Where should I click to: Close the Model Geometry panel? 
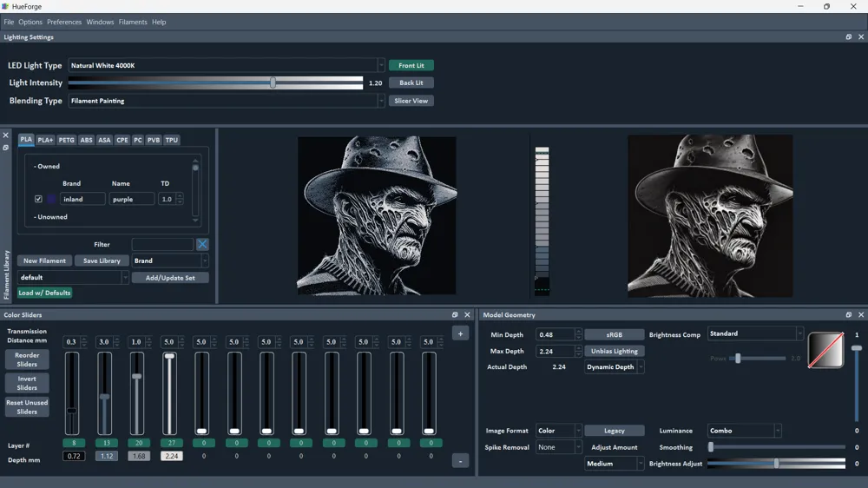click(861, 314)
